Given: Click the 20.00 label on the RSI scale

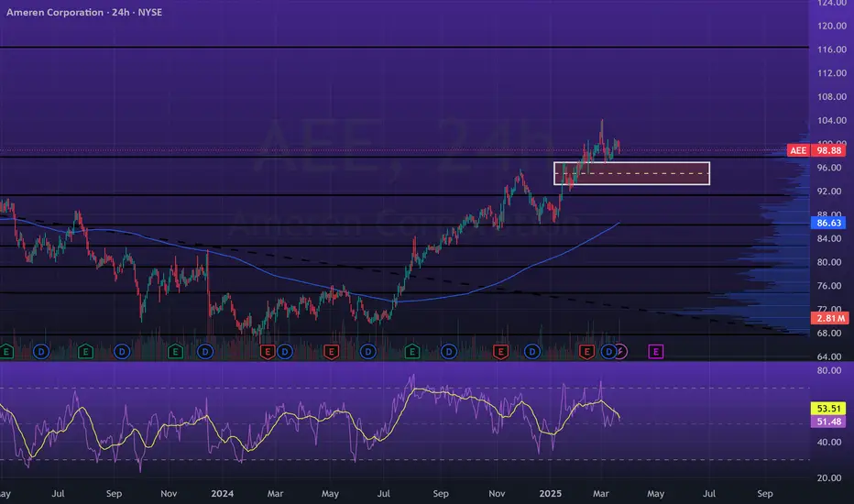Looking at the screenshot, I should tap(829, 477).
